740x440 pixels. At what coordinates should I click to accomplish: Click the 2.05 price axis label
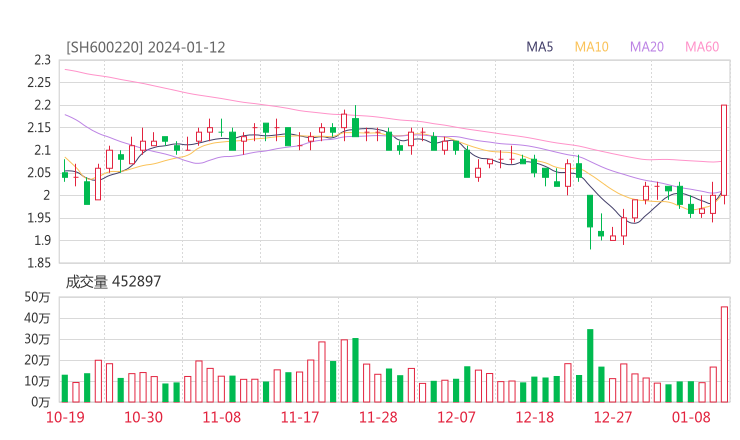click(x=39, y=173)
